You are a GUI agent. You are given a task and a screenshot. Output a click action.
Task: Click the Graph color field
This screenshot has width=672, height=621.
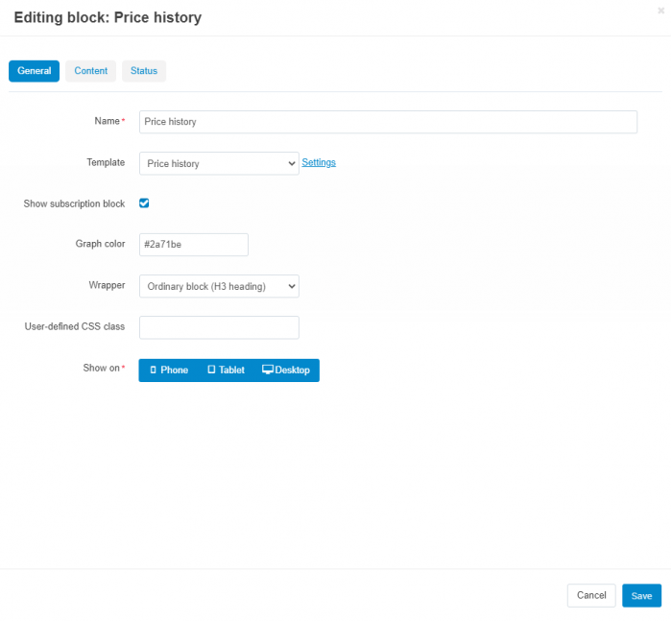(x=194, y=245)
